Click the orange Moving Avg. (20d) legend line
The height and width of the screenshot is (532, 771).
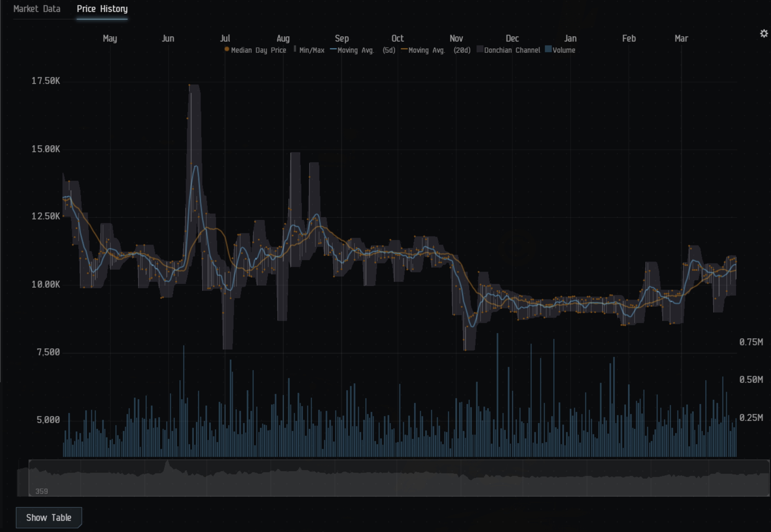pyautogui.click(x=404, y=50)
